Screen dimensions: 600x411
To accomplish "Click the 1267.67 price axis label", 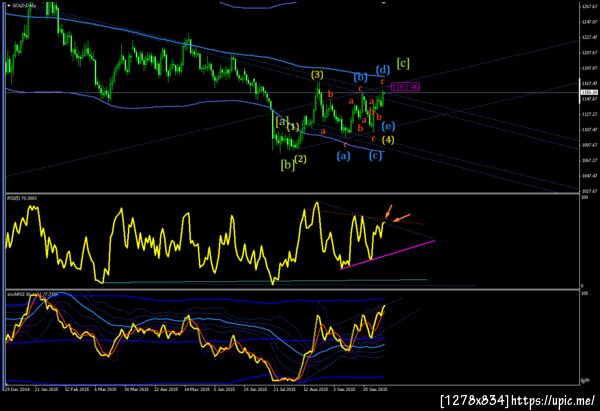I will [x=590, y=7].
